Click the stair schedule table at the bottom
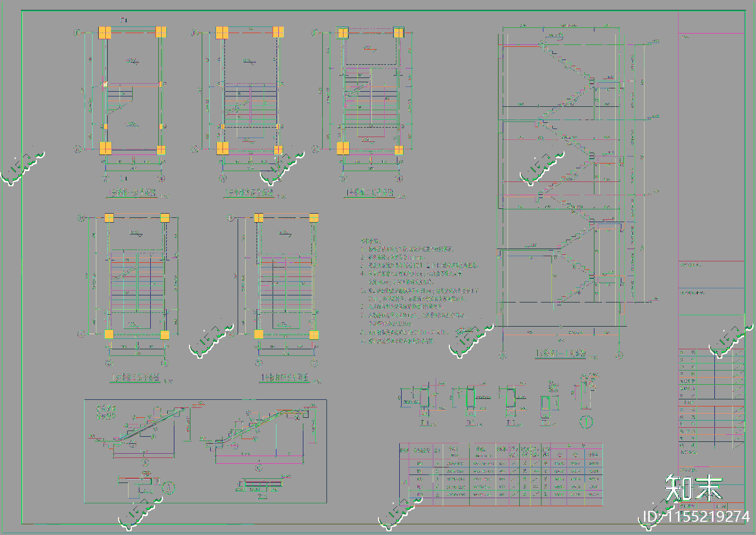756x535 pixels. [x=501, y=475]
